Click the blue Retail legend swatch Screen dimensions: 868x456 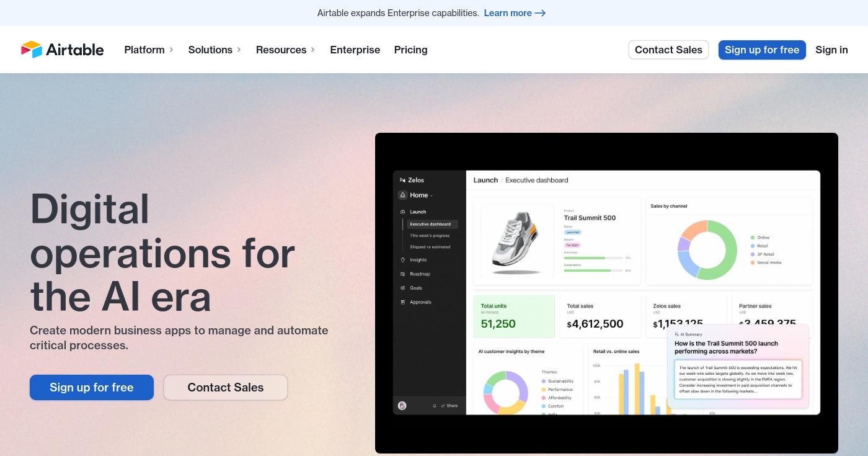(753, 246)
